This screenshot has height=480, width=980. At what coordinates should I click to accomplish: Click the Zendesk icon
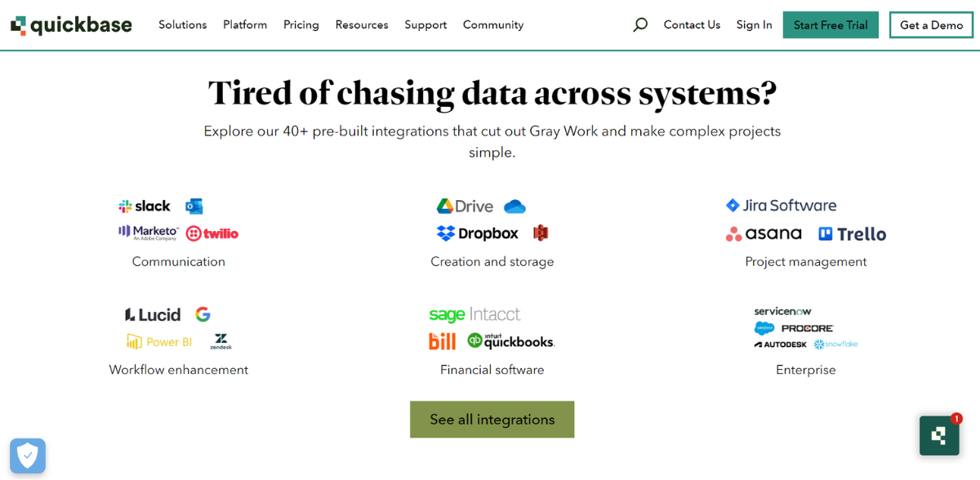(220, 341)
